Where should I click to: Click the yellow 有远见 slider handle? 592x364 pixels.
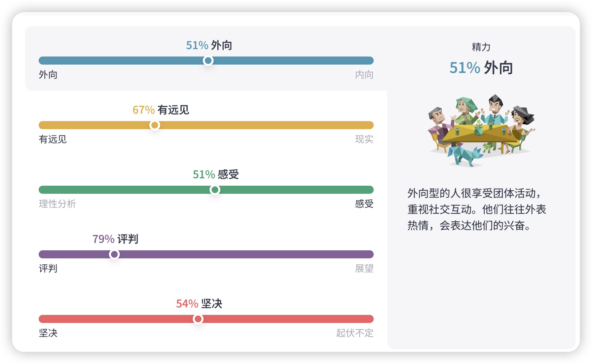pos(155,125)
